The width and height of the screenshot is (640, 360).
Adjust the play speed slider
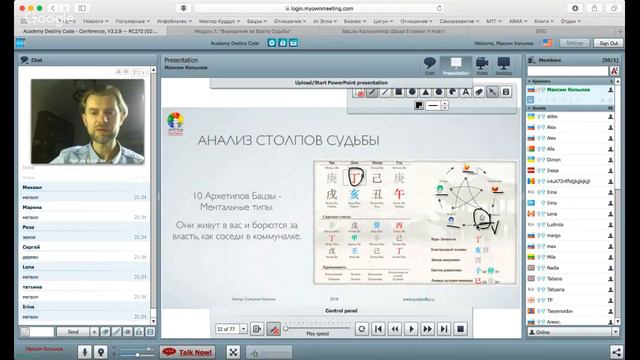click(x=318, y=328)
